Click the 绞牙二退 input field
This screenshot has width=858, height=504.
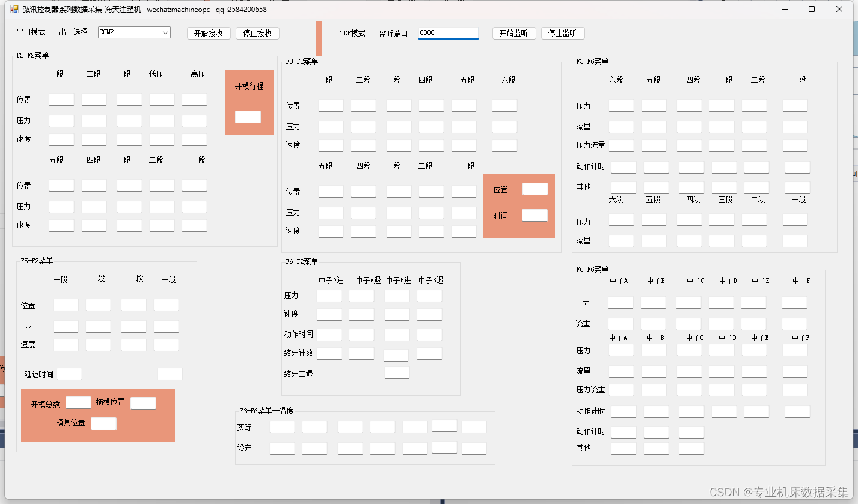(x=397, y=372)
